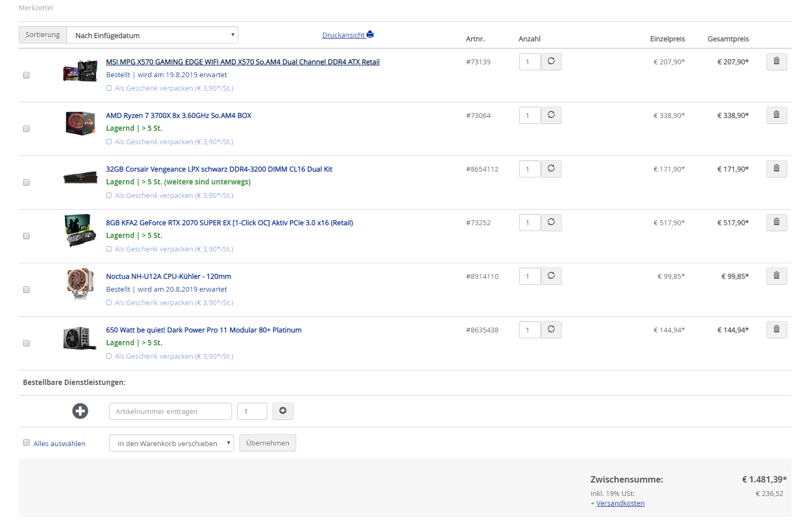Click the Übernehmen button
The width and height of the screenshot is (812, 526).
tap(267, 443)
